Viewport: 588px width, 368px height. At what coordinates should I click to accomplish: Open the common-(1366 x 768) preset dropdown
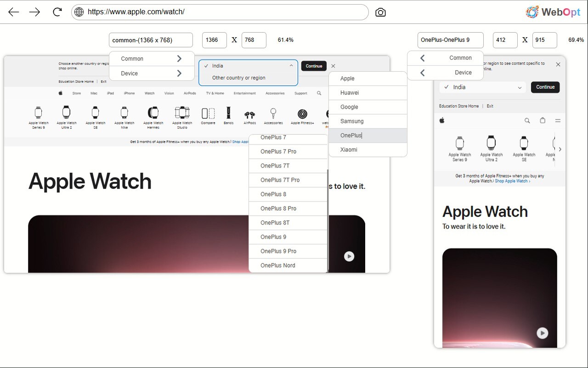click(x=151, y=40)
